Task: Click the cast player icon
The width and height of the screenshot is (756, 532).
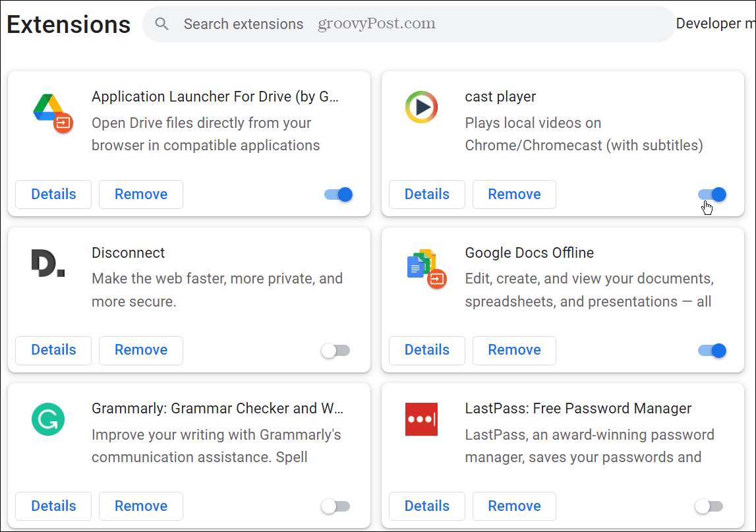Action: [421, 107]
